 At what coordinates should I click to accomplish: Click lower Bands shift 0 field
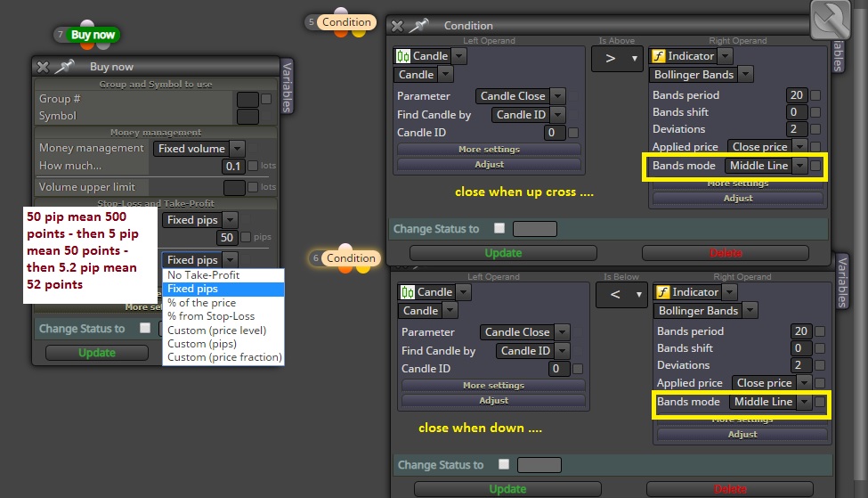(801, 348)
